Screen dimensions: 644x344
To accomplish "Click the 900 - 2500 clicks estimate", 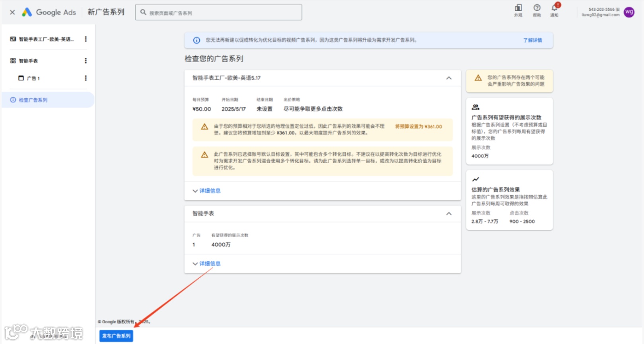I will [522, 222].
